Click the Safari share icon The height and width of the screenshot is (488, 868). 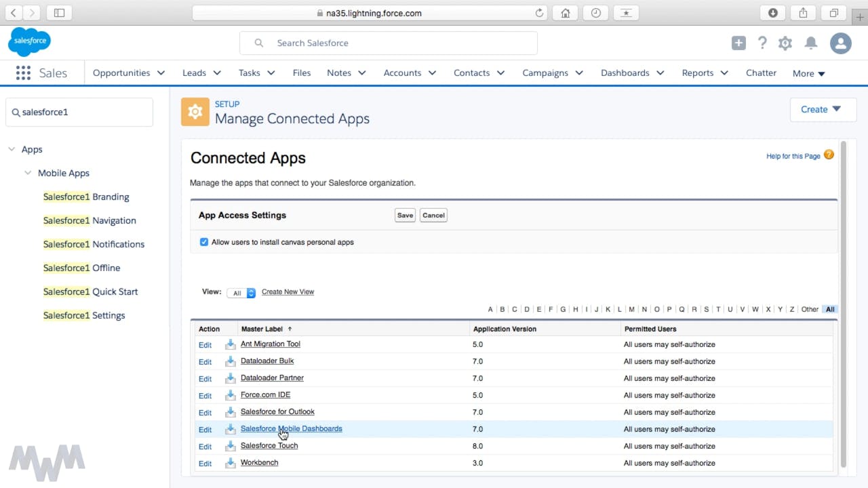pyautogui.click(x=803, y=13)
